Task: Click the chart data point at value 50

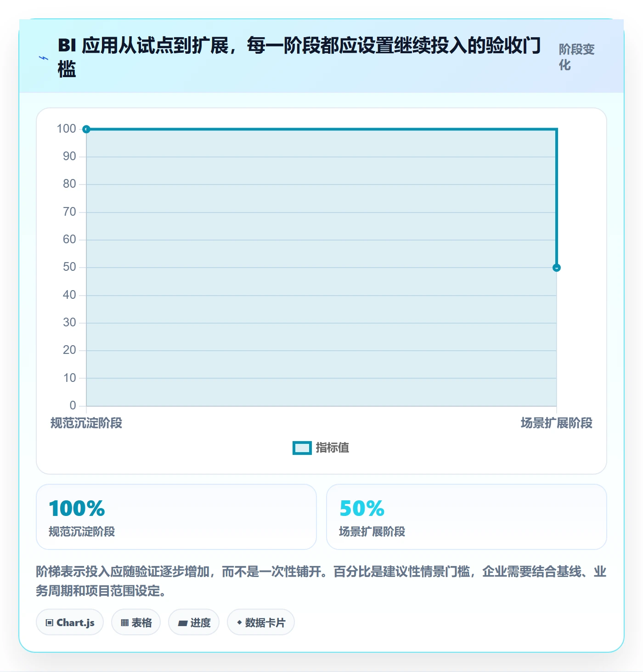Action: [x=556, y=268]
